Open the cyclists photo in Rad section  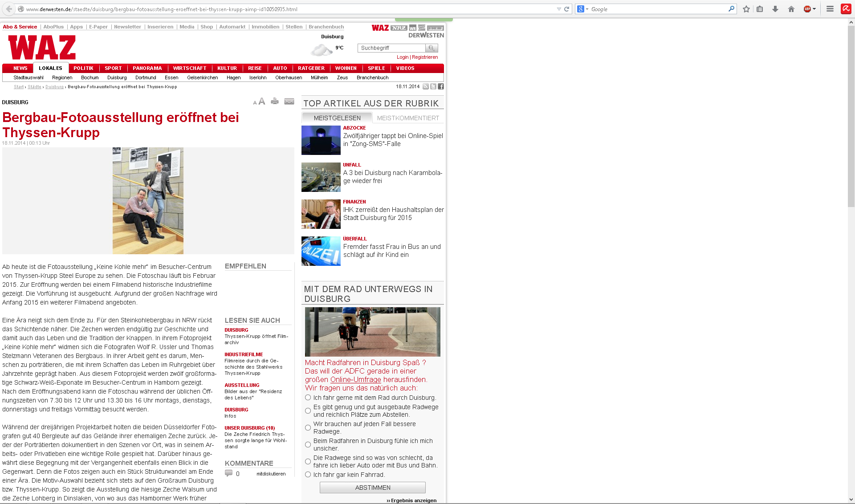(x=372, y=332)
